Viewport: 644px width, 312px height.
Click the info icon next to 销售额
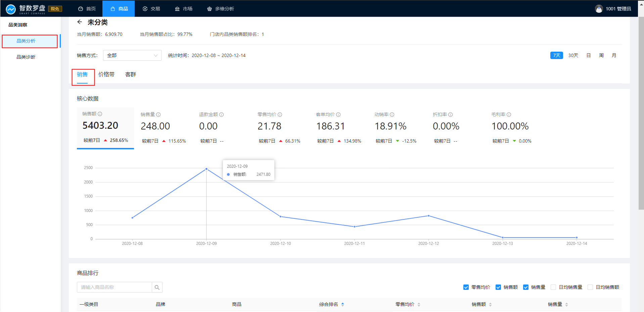(x=100, y=114)
